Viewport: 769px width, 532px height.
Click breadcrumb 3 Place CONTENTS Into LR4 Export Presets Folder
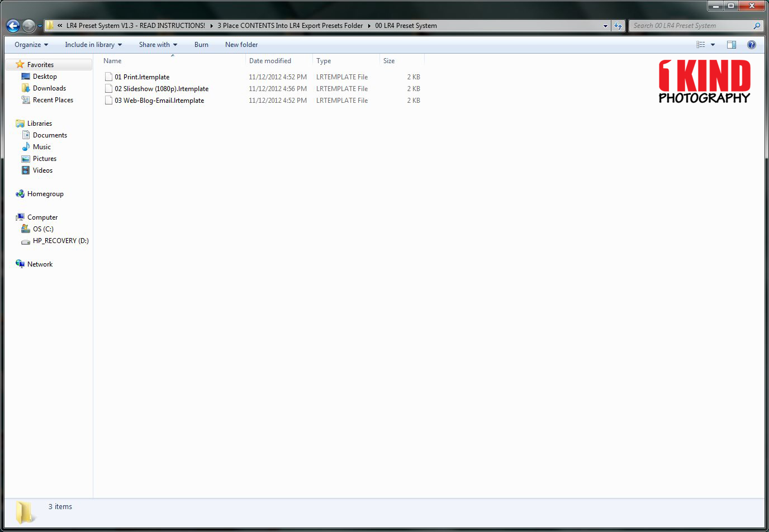[290, 26]
